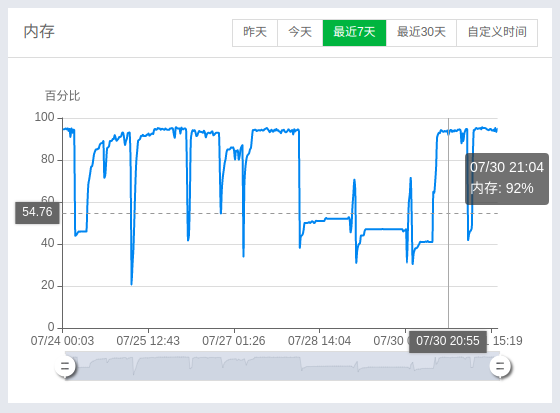Click the 40 y-axis label

[48, 244]
